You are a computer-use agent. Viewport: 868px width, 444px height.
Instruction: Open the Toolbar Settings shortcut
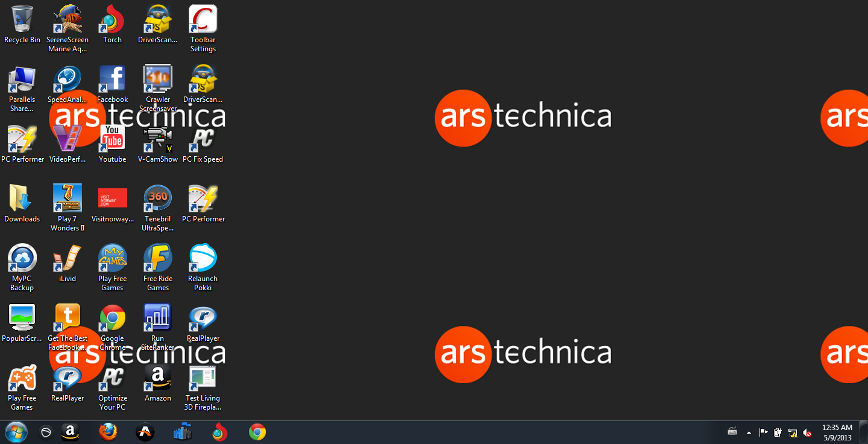[203, 29]
